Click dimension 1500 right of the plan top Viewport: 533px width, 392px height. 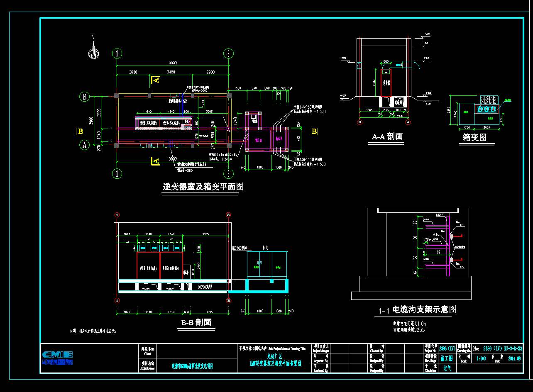coord(237,88)
